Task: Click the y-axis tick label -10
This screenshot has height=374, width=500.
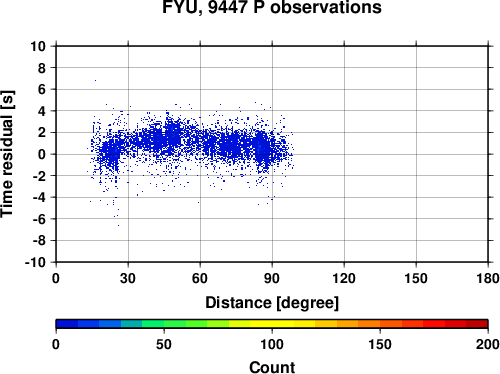Action: coord(35,262)
